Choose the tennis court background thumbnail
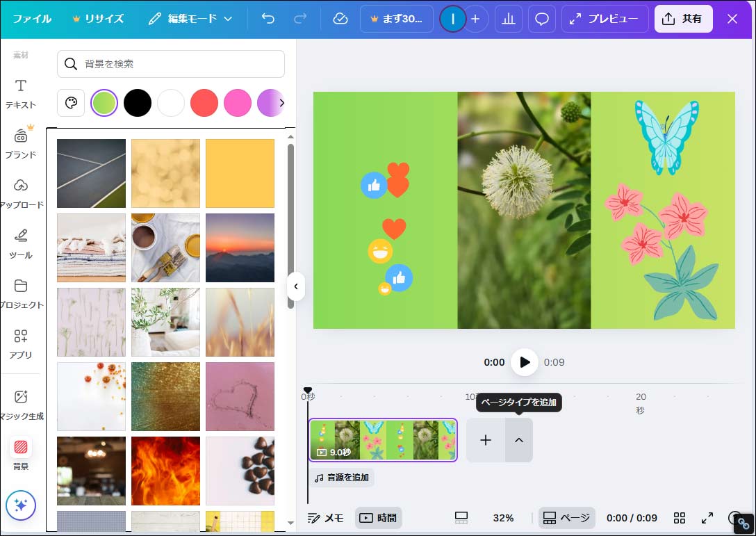 91,173
